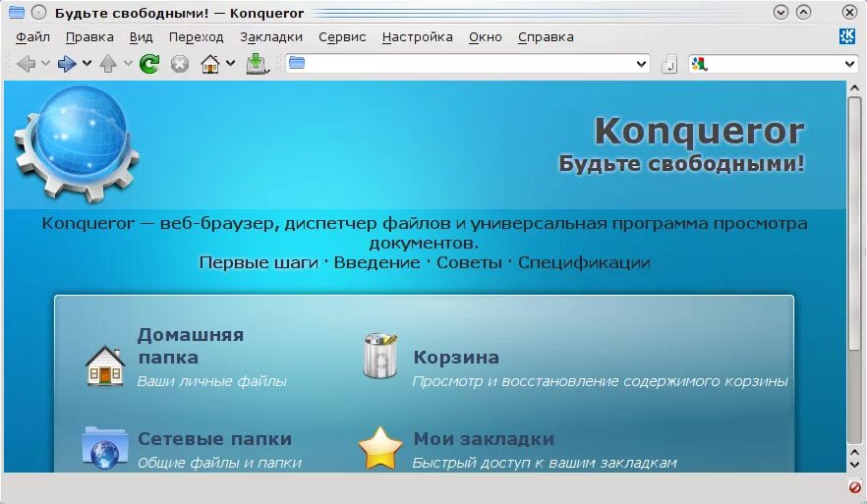The width and height of the screenshot is (867, 504).
Task: Open the Справка menu
Action: coord(546,37)
